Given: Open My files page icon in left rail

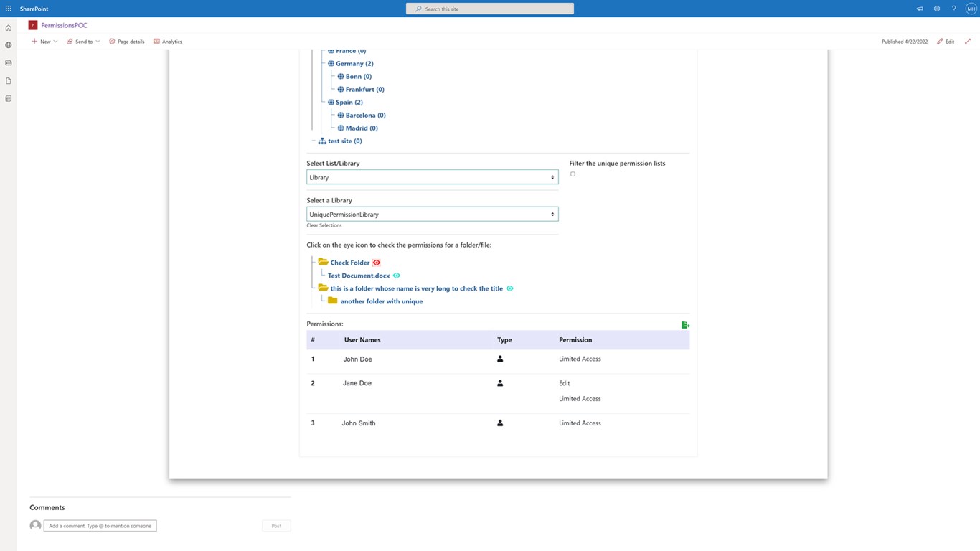Looking at the screenshot, I should point(9,81).
